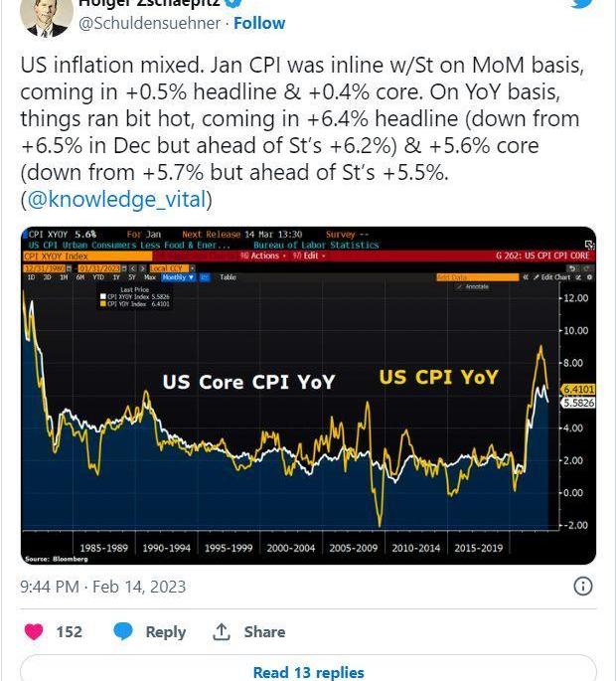
Task: Open Holger Zschaepitz's profile picture
Action: [47, 12]
